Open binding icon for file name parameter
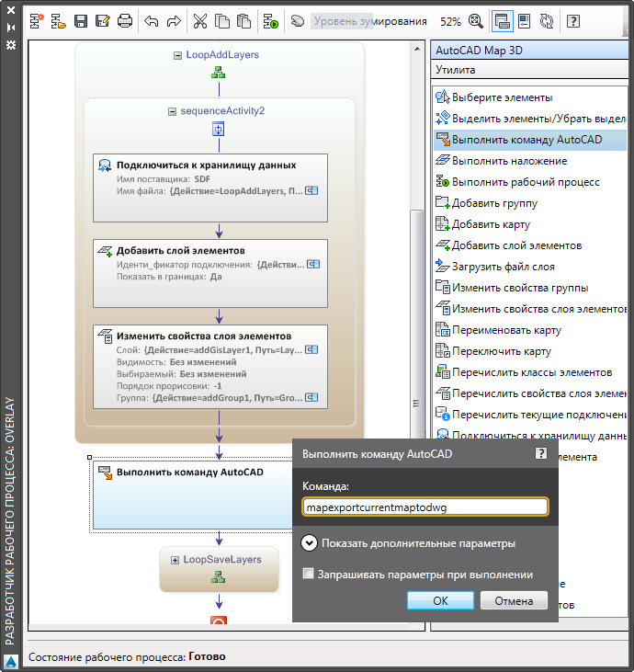Image resolution: width=634 pixels, height=672 pixels. pyautogui.click(x=311, y=190)
